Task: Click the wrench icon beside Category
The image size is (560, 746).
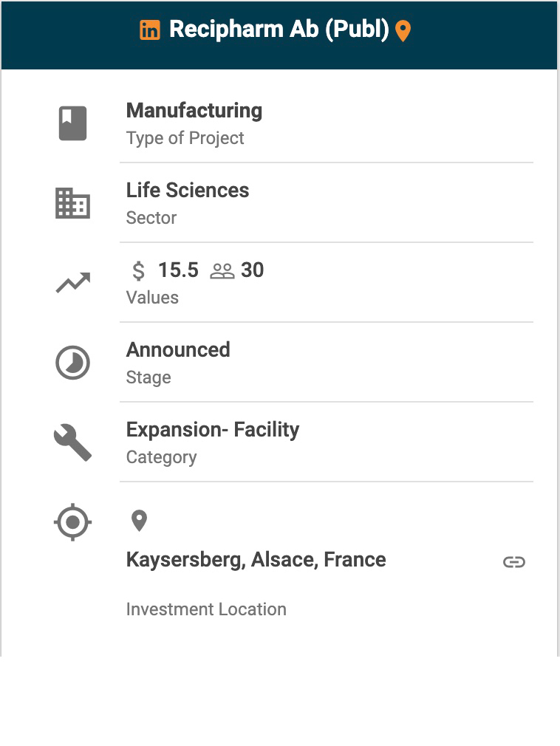Action: pos(72,443)
